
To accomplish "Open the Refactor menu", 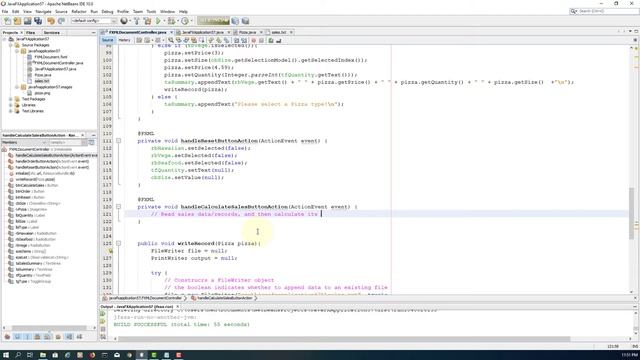I will [x=79, y=11].
